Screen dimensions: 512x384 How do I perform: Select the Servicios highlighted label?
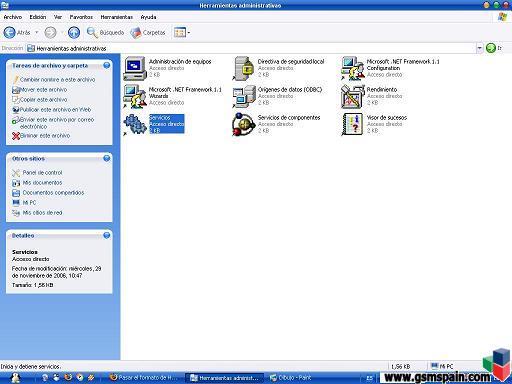tap(166, 124)
